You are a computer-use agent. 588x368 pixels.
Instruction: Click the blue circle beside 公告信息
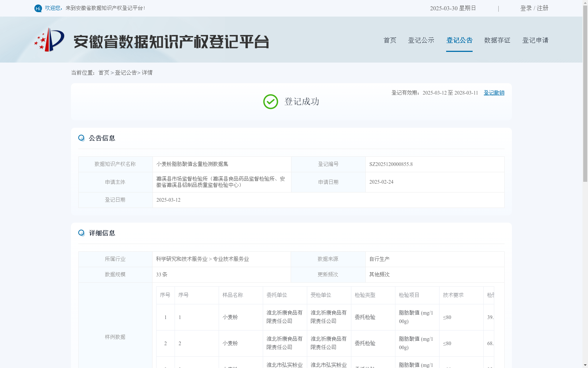pyautogui.click(x=81, y=138)
